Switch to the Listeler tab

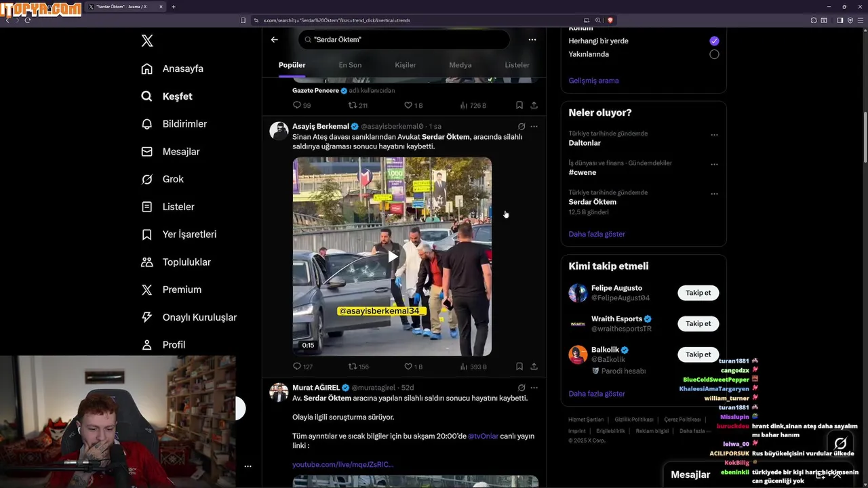[x=517, y=65]
